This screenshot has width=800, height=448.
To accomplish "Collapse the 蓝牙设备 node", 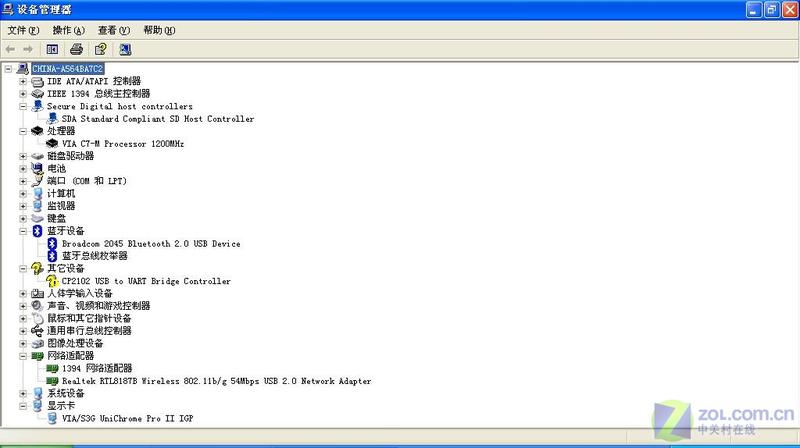I will [23, 231].
